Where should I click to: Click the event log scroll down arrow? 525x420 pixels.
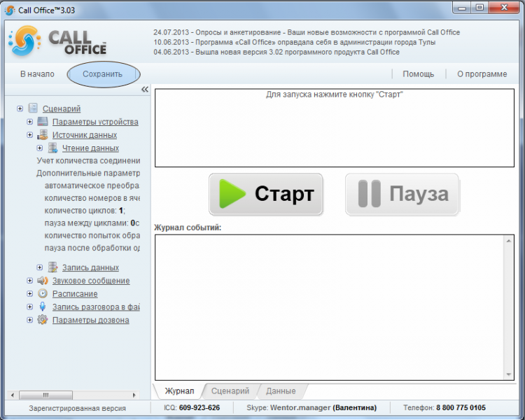pos(509,374)
